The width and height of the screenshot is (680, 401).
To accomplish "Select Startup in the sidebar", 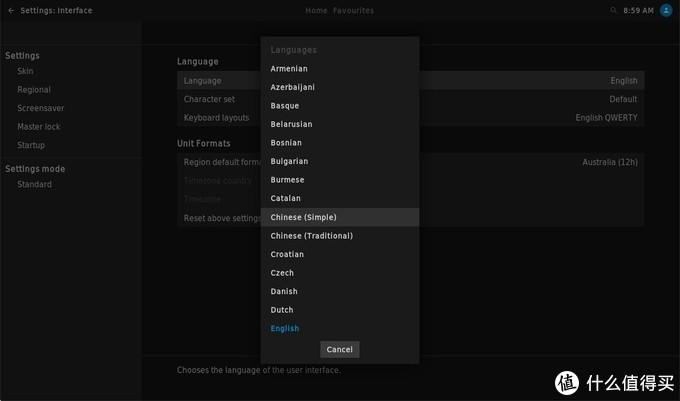I will 30,145.
